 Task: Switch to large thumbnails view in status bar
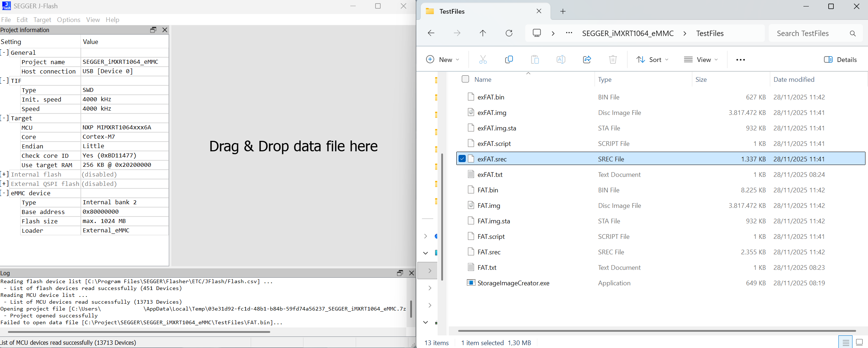click(859, 342)
